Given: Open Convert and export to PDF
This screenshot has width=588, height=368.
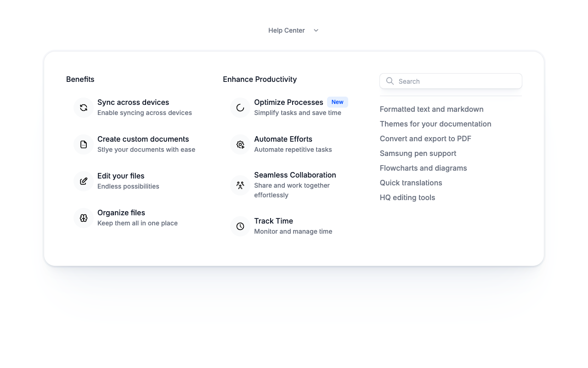Looking at the screenshot, I should pos(425,138).
